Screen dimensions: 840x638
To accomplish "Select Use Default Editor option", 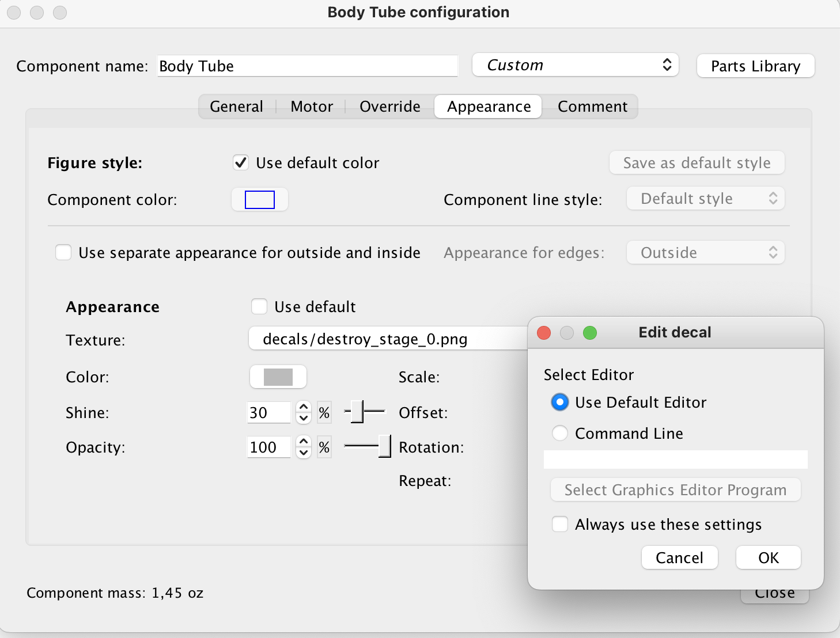I will pyautogui.click(x=559, y=402).
